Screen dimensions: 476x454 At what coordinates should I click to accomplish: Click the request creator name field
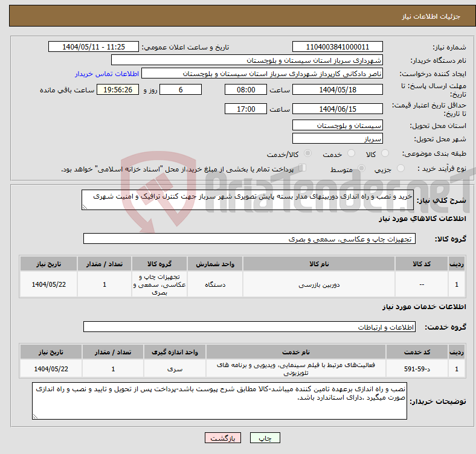(262, 74)
